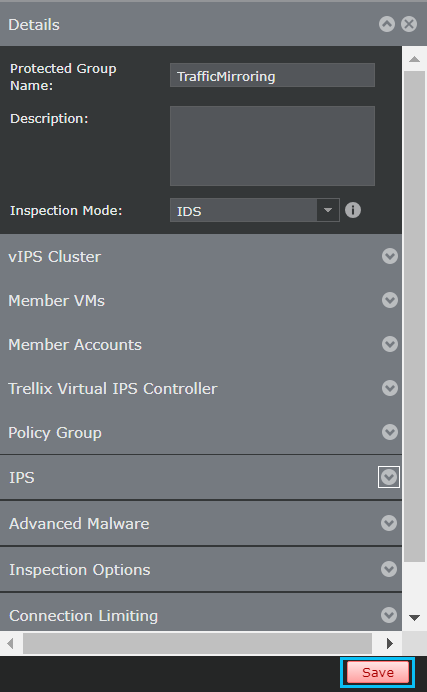Expand the vIPS Cluster section
427x692 pixels.
click(390, 256)
